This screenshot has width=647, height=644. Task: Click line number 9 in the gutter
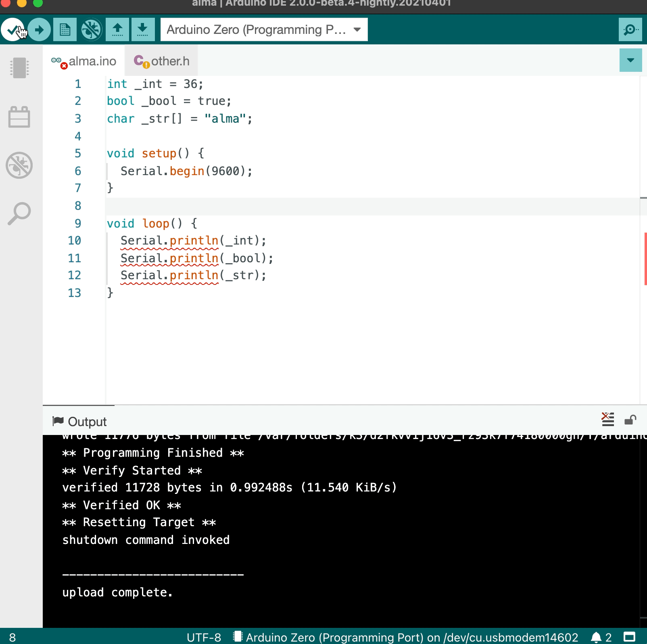78,224
